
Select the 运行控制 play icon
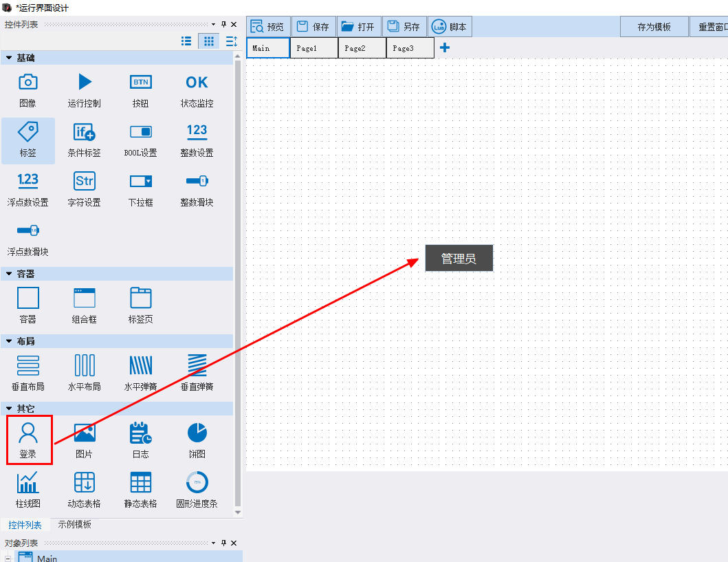pos(85,82)
